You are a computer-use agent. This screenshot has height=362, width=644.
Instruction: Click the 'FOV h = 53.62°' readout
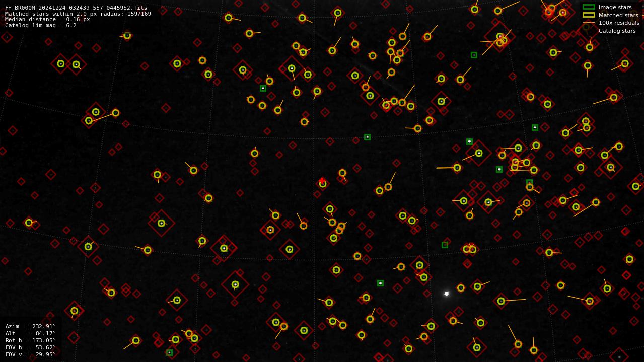click(30, 347)
